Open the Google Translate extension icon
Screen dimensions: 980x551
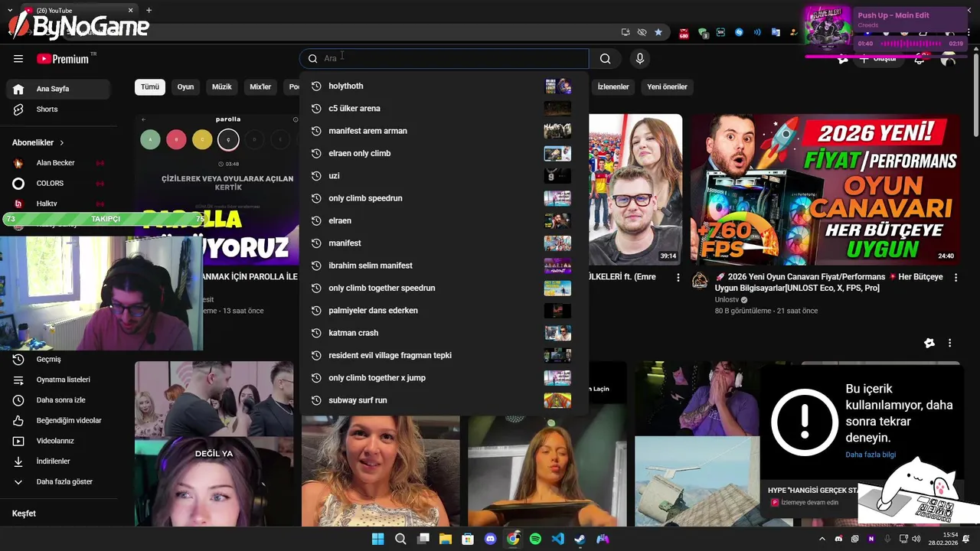click(x=776, y=32)
